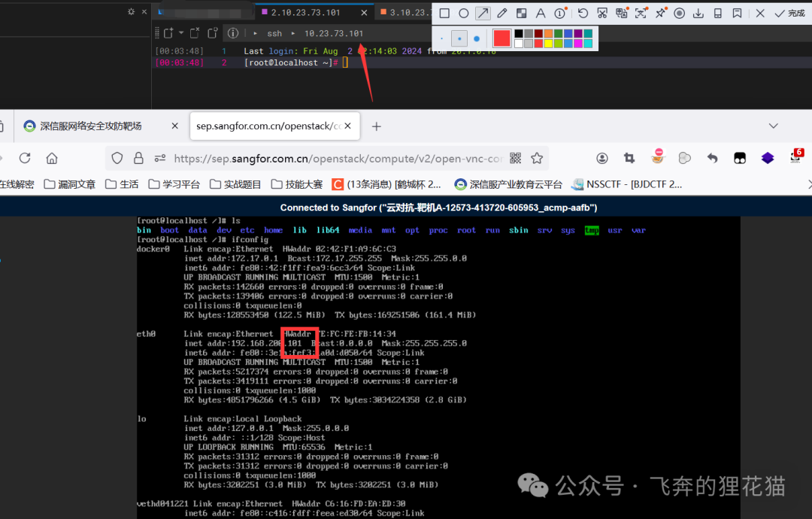The height and width of the screenshot is (519, 812).
Task: Bookmark this page with star icon
Action: 537,159
